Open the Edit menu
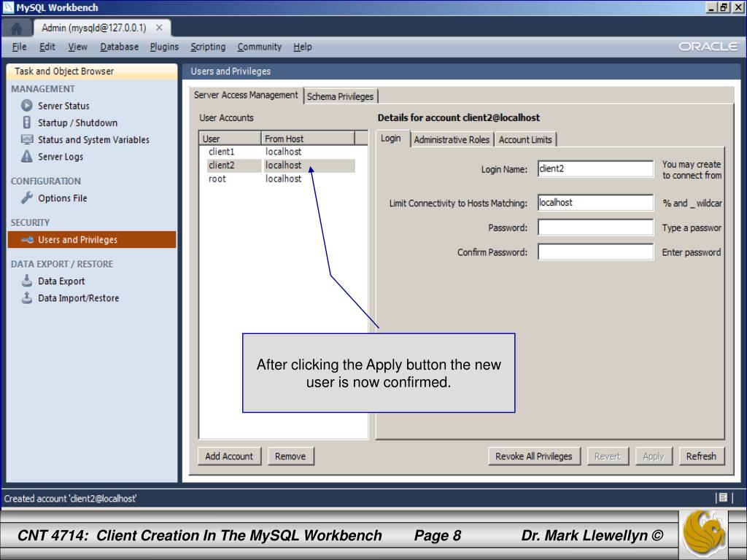The height and width of the screenshot is (560, 747). [47, 47]
